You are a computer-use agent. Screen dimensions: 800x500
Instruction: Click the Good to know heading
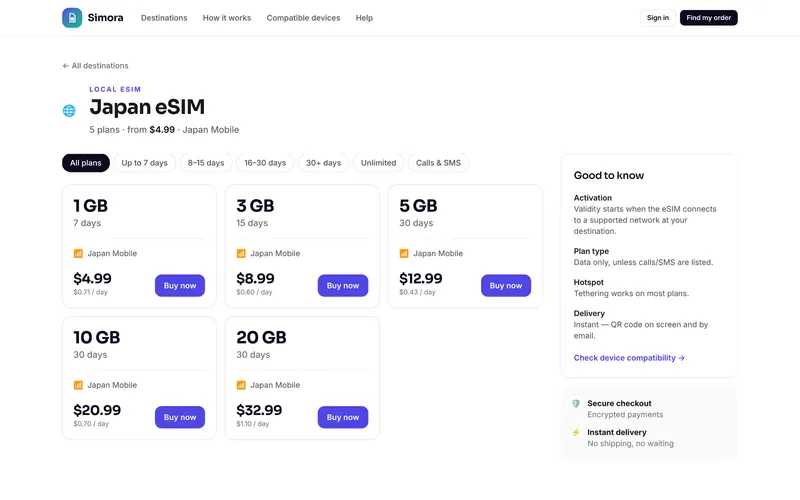click(609, 176)
